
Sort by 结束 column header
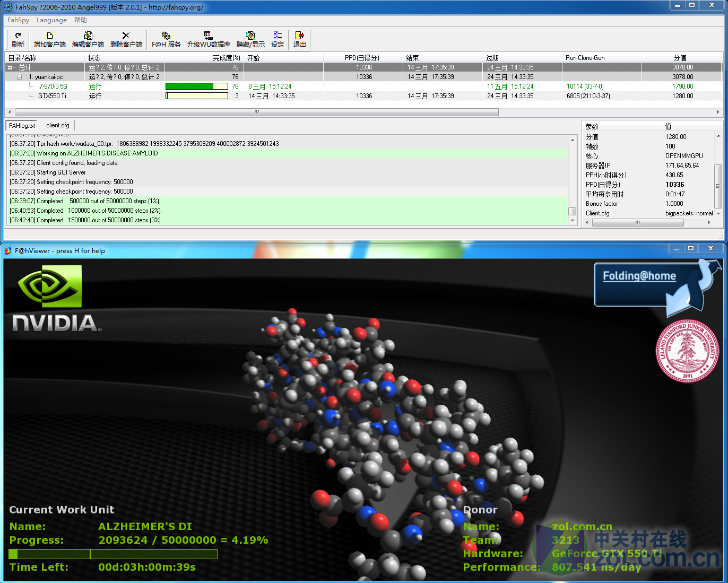coord(443,58)
